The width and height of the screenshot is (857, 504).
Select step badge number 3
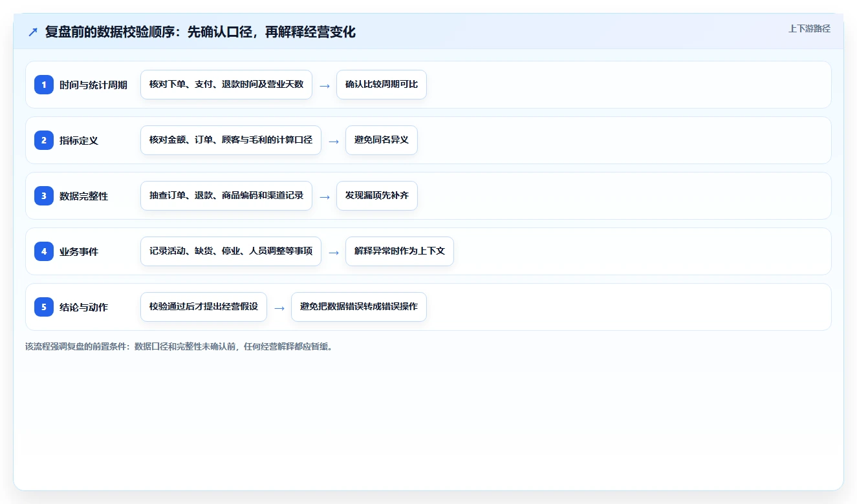click(44, 196)
